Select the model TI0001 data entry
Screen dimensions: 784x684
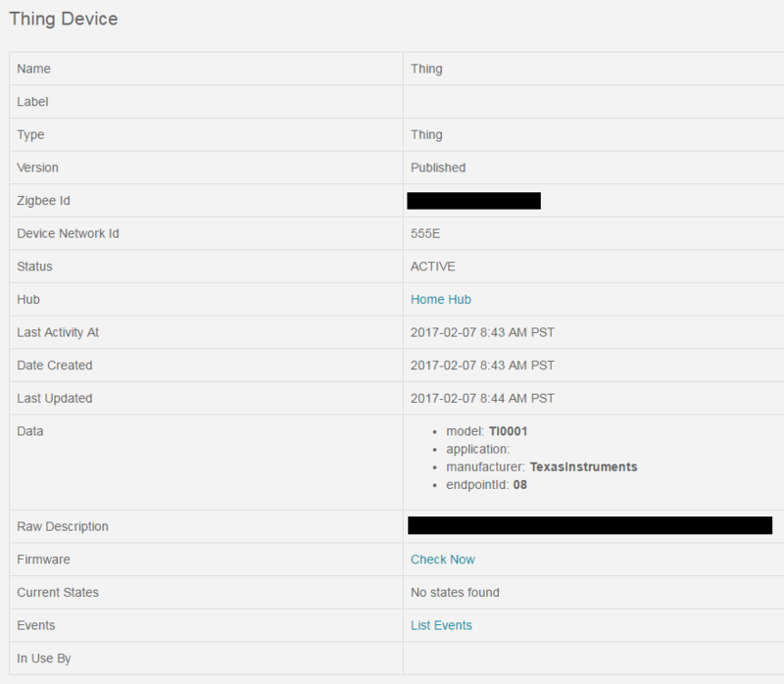[487, 431]
